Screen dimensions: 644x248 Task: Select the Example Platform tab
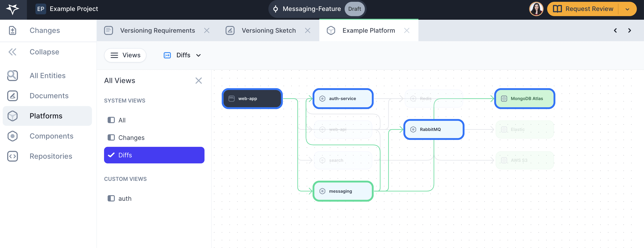click(x=368, y=30)
